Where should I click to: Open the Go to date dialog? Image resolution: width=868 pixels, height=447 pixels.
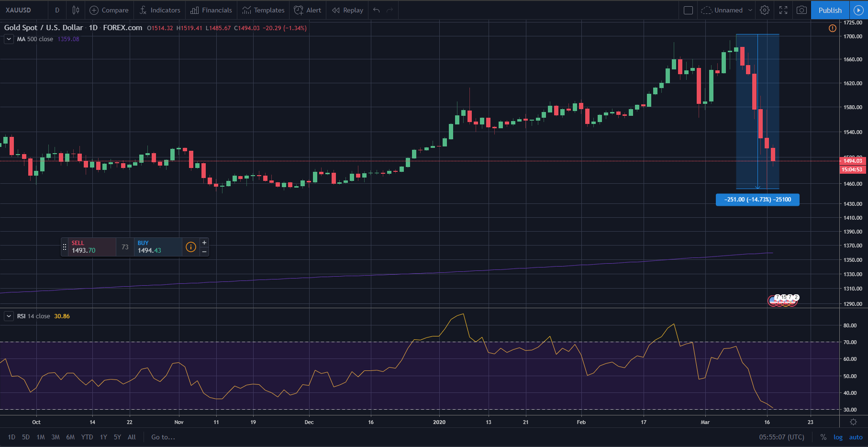(x=163, y=437)
